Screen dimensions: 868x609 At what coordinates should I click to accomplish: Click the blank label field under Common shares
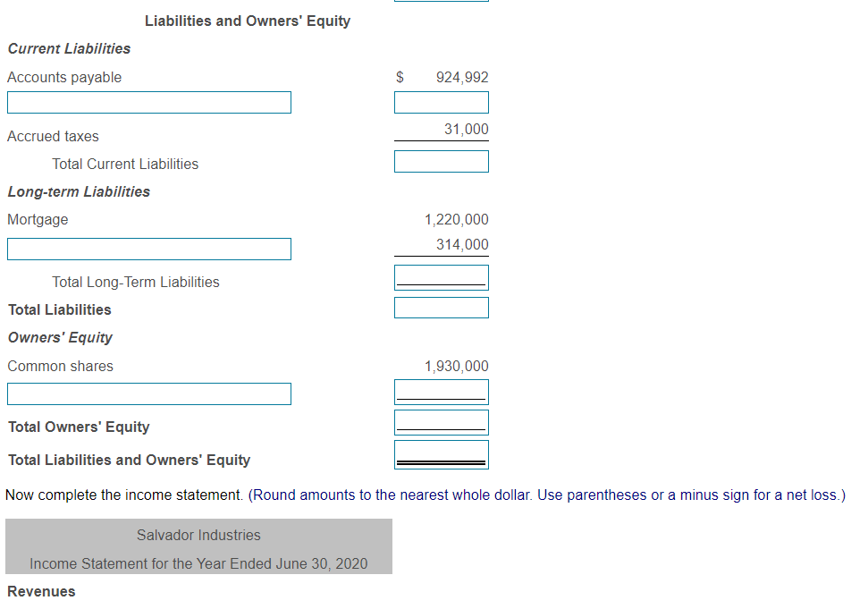click(x=148, y=393)
